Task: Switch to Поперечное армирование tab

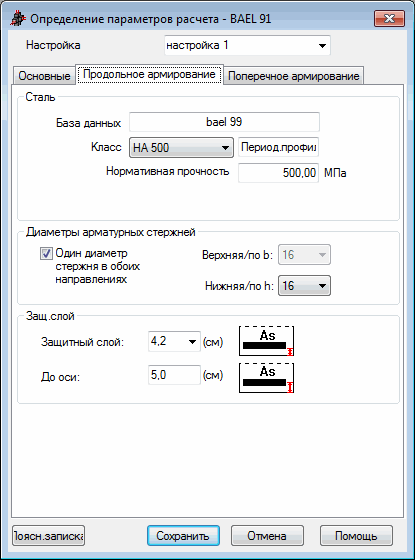Action: pyautogui.click(x=294, y=76)
